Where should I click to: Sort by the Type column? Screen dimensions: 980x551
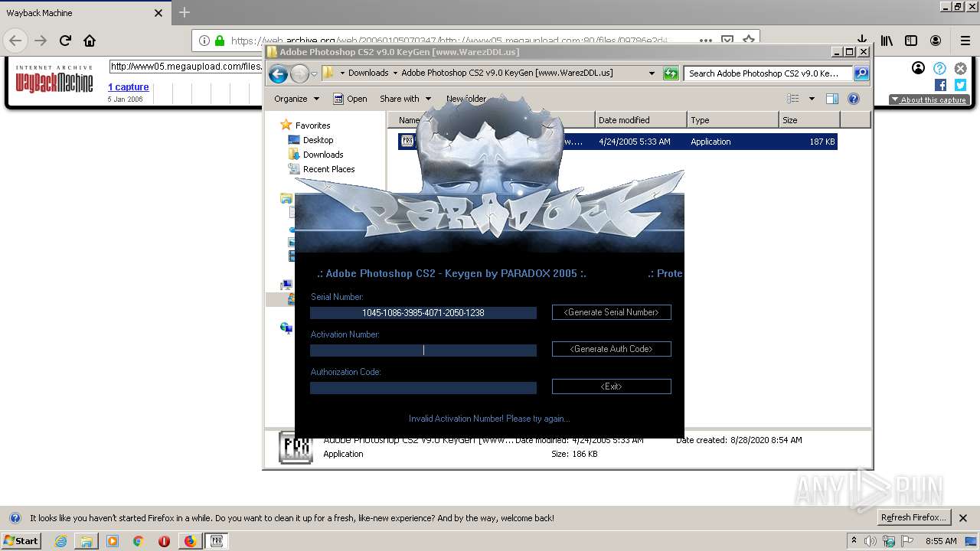[732, 120]
